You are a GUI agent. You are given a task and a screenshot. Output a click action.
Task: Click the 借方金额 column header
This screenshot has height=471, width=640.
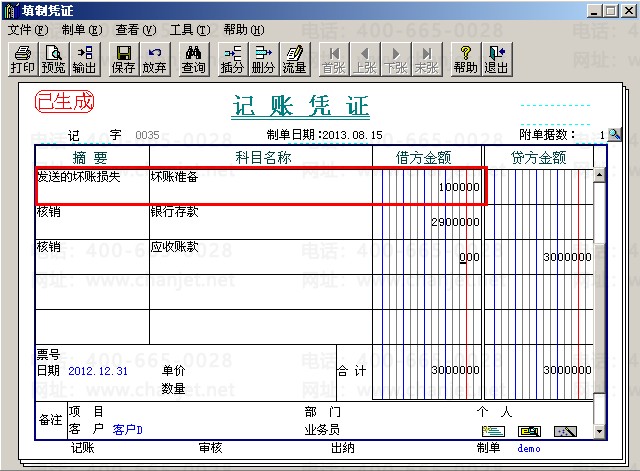click(x=423, y=158)
